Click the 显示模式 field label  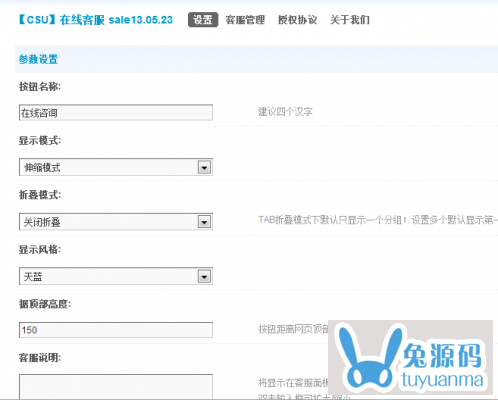40,141
